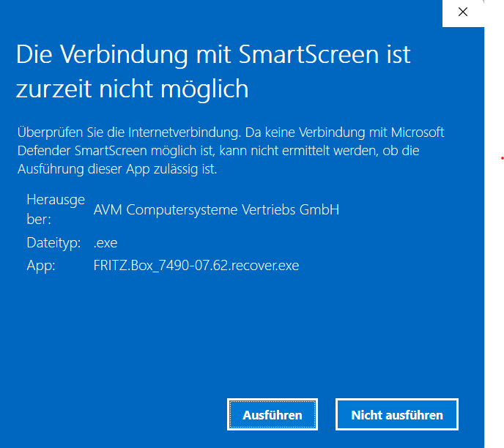The image size is (504, 448).
Task: Click the small red dot beside the dialog
Action: pos(502,158)
